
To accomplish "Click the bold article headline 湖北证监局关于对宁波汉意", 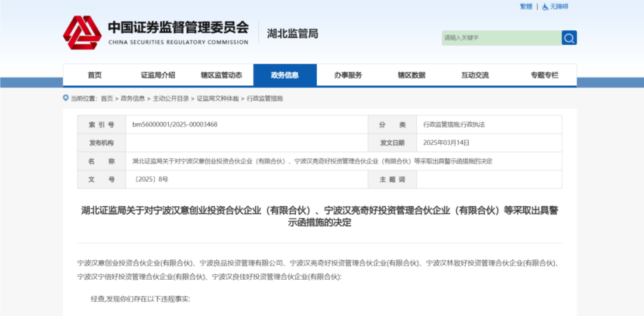I will tap(320, 216).
